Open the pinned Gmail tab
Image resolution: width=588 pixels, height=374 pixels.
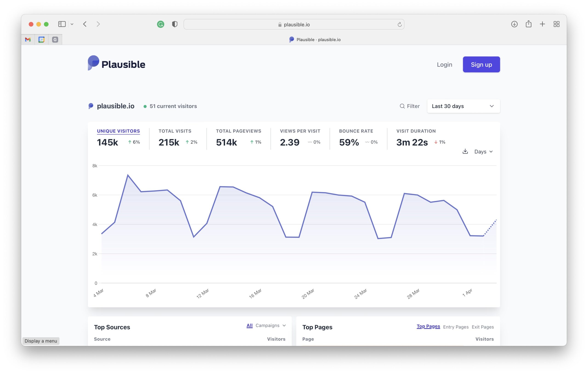(28, 39)
